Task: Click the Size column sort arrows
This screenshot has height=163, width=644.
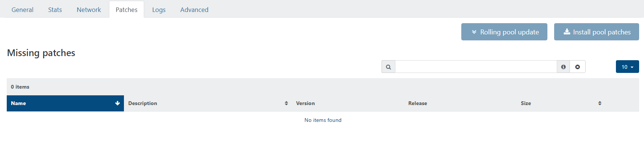Action: (x=599, y=104)
